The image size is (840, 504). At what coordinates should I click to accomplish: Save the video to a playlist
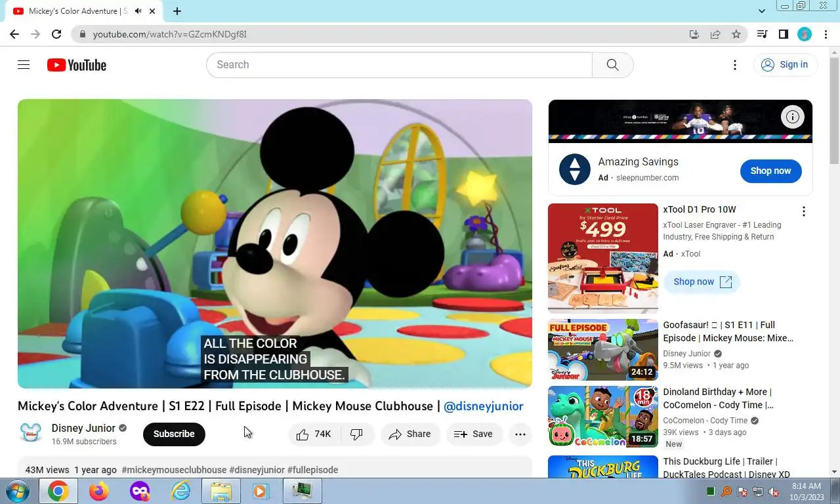tap(474, 434)
